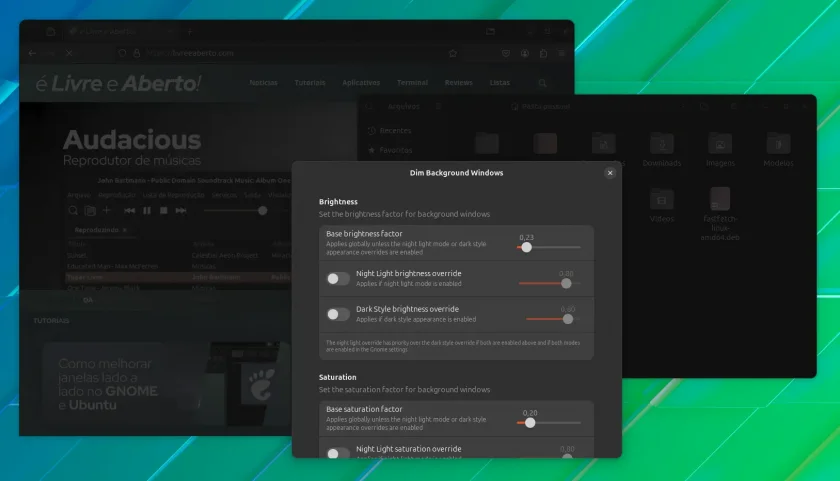
Task: Select the é Livre e Aberto browser tab
Action: point(121,32)
